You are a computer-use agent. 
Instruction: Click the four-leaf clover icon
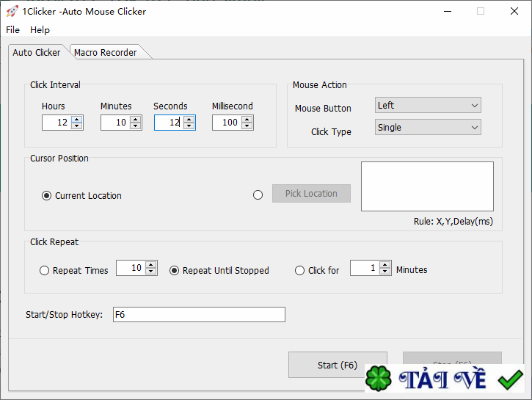point(380,379)
